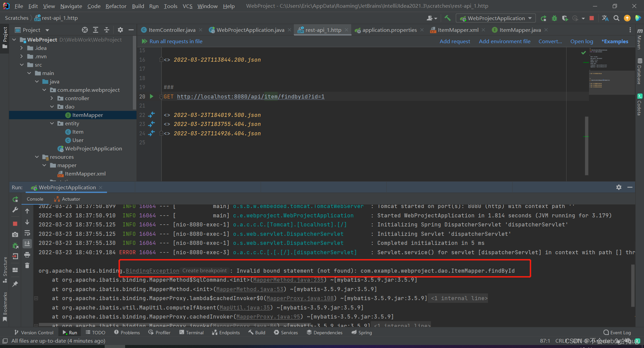Stop the running application with red square icon
Viewport: 644px width, 348px height.
tap(592, 18)
